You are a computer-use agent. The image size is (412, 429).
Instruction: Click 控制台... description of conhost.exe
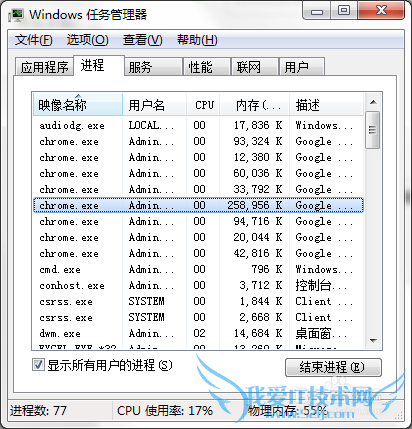click(321, 285)
